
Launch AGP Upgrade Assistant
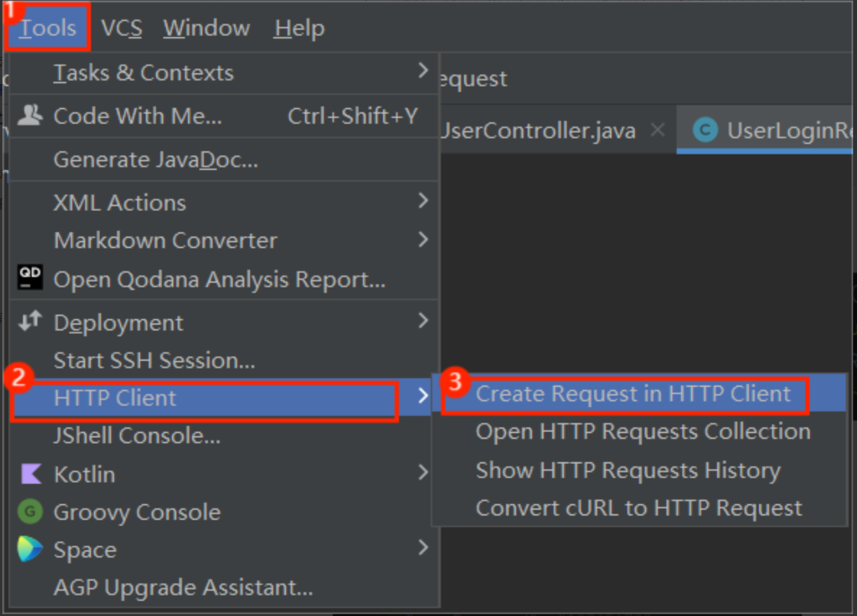tap(183, 587)
